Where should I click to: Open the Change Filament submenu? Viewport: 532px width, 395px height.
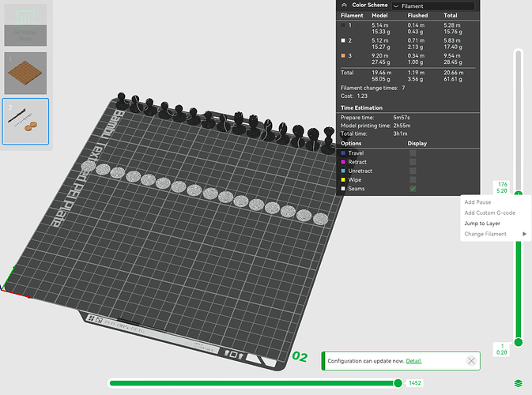485,234
